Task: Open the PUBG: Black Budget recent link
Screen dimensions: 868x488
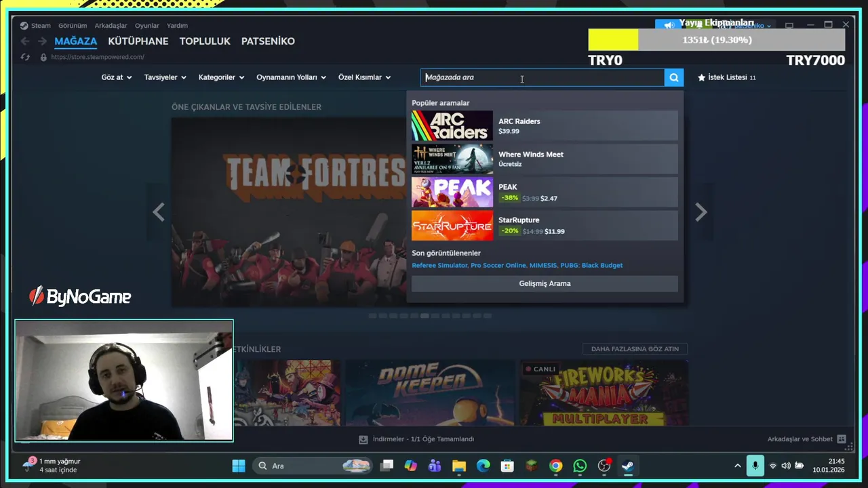Action: 591,266
